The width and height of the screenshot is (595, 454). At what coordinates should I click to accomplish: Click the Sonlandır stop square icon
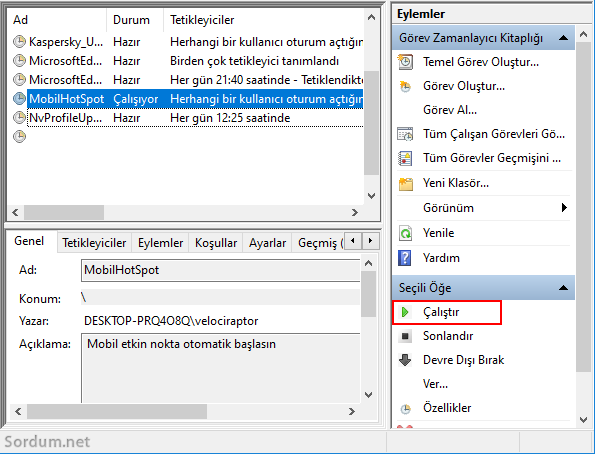(x=405, y=336)
